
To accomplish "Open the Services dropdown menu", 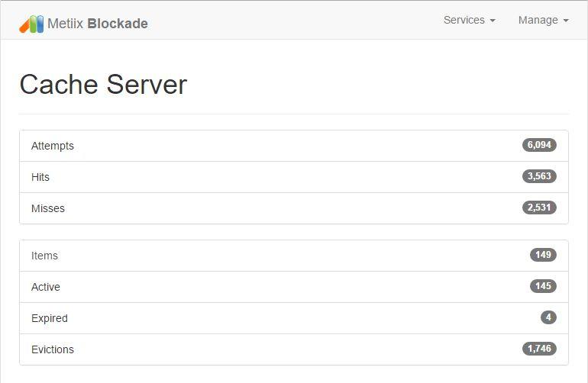I will (x=469, y=21).
